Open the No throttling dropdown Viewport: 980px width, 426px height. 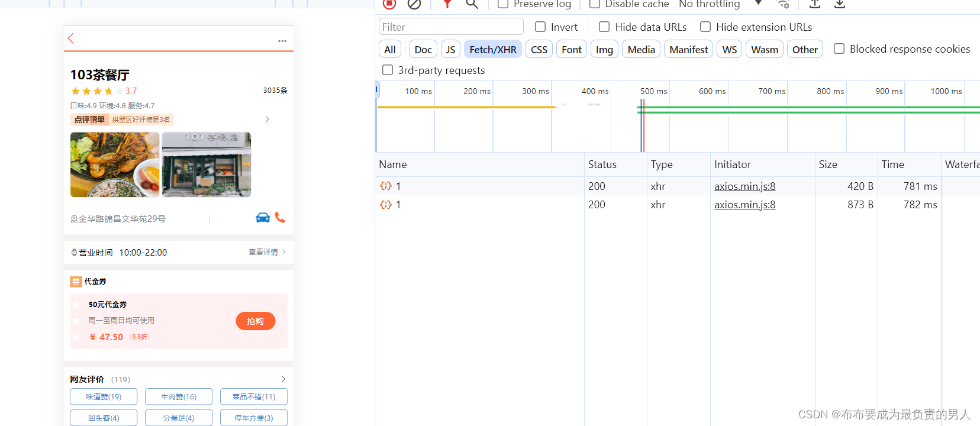[x=720, y=4]
